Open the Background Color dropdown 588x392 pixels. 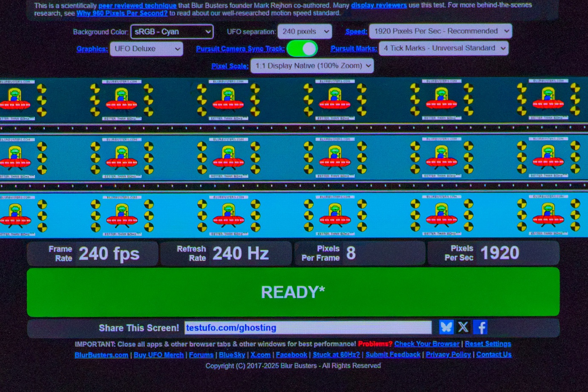point(172,31)
